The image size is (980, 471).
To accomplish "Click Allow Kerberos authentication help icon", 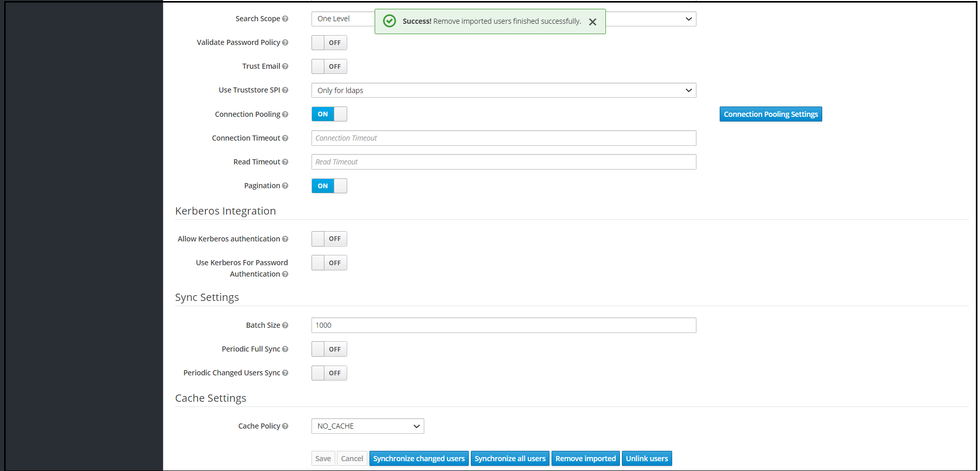I will pyautogui.click(x=285, y=239).
